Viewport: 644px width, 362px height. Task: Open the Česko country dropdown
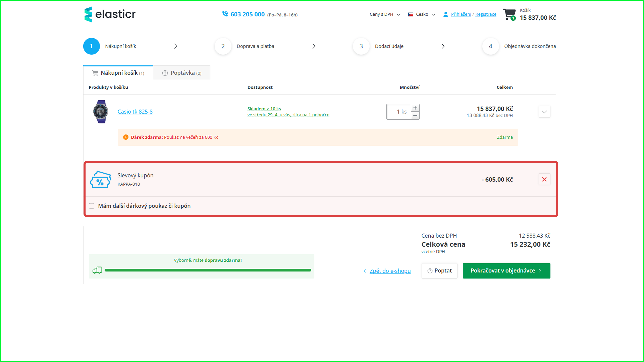[x=422, y=14]
